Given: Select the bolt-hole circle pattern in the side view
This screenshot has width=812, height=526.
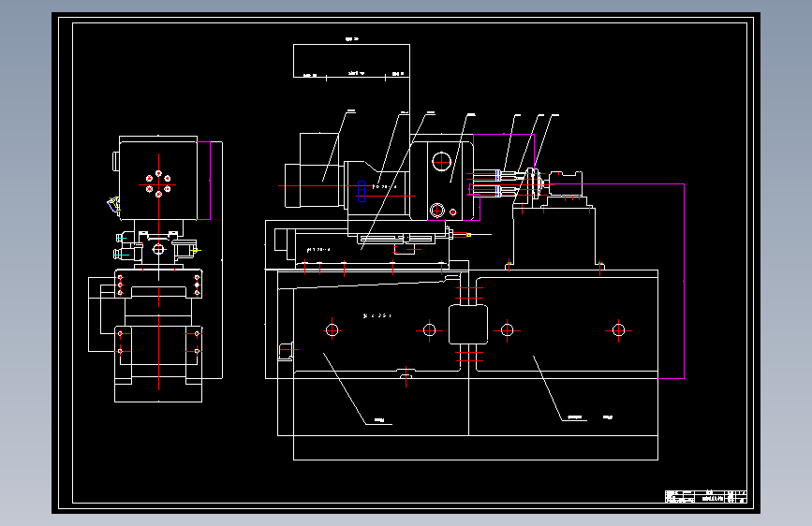Looking at the screenshot, I should point(158,184).
